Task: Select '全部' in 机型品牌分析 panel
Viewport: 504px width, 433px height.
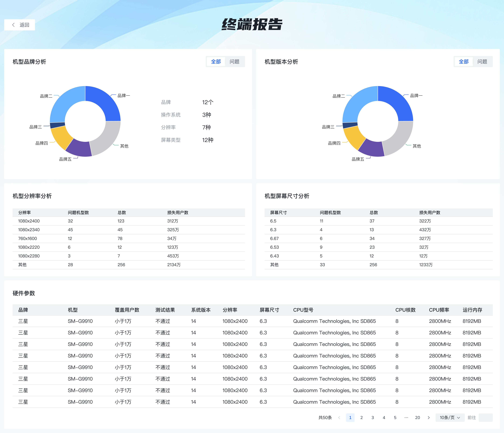Action: (216, 62)
